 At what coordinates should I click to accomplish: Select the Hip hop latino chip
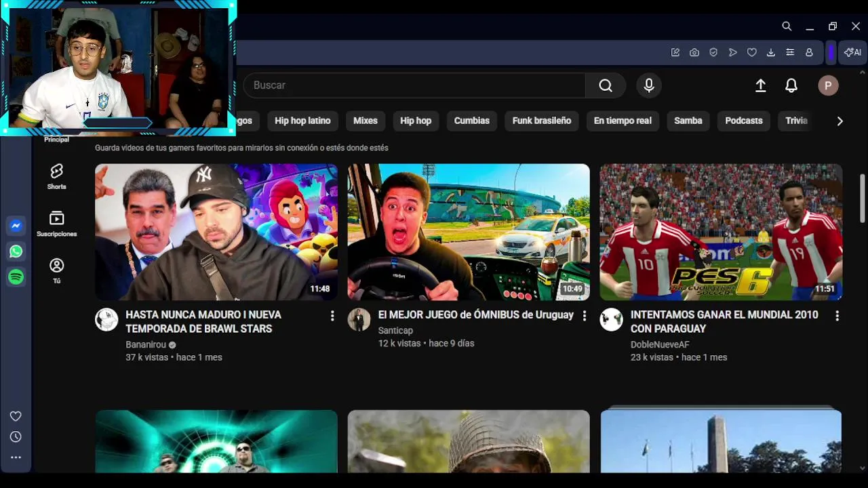point(302,121)
